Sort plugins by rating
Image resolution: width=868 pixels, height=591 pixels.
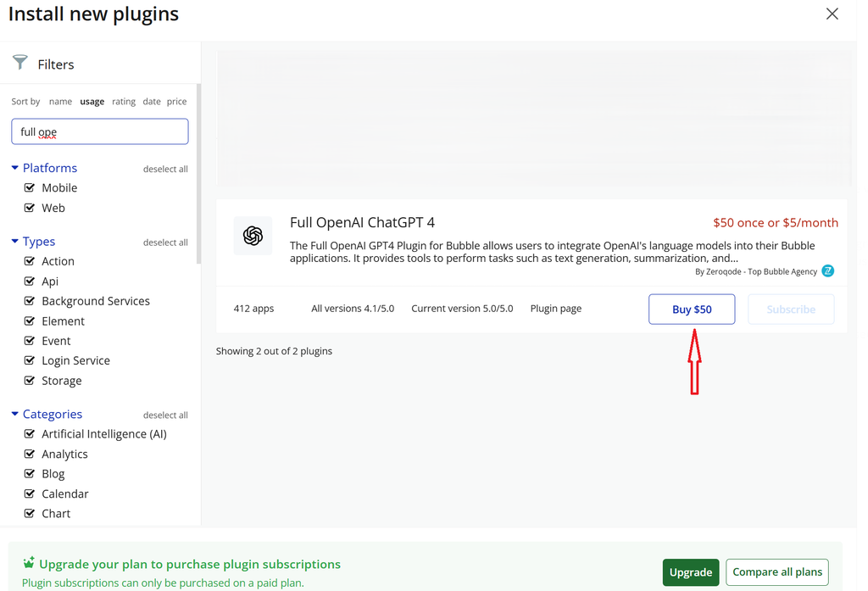pyautogui.click(x=124, y=102)
